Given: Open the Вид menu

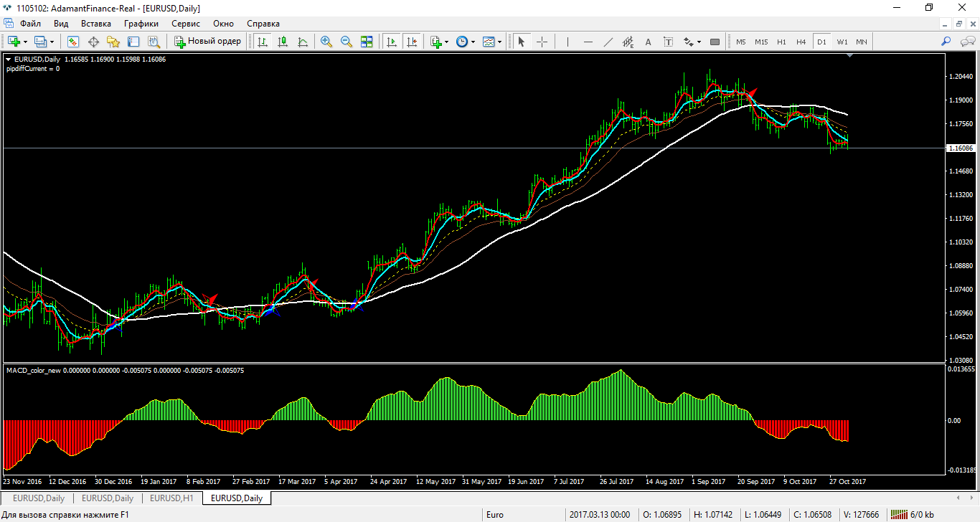Looking at the screenshot, I should (x=61, y=23).
